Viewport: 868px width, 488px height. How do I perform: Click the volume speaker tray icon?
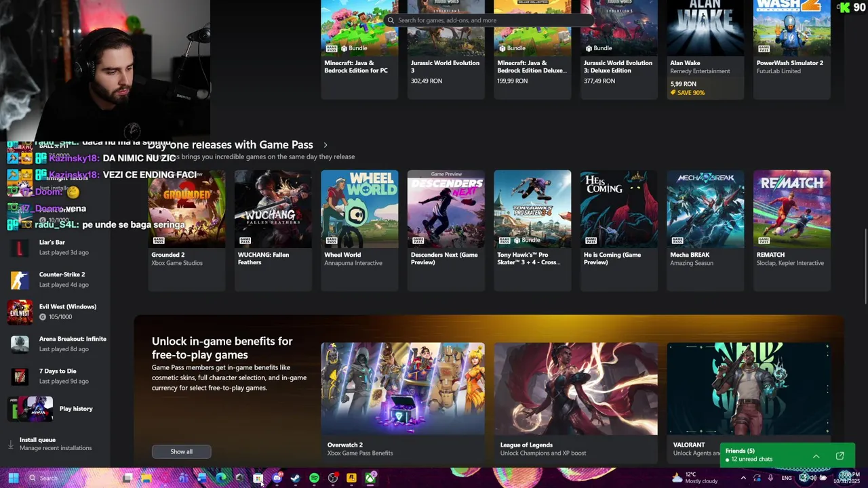click(x=813, y=478)
